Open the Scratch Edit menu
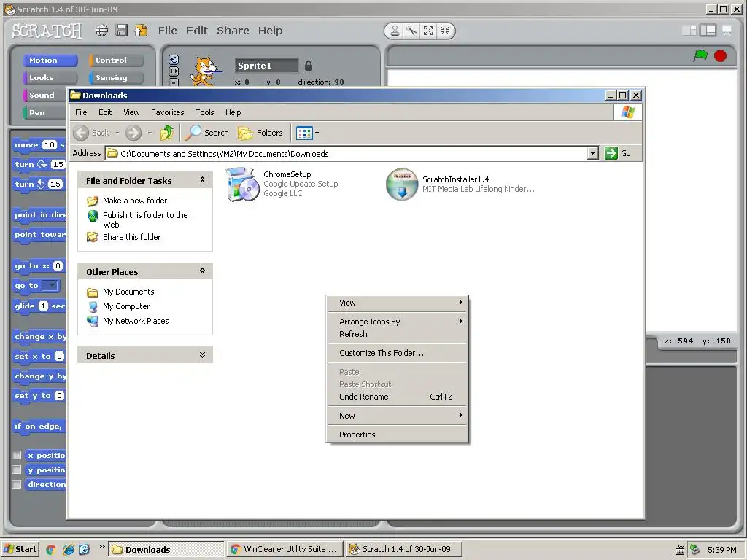The height and width of the screenshot is (560, 747). pos(197,31)
